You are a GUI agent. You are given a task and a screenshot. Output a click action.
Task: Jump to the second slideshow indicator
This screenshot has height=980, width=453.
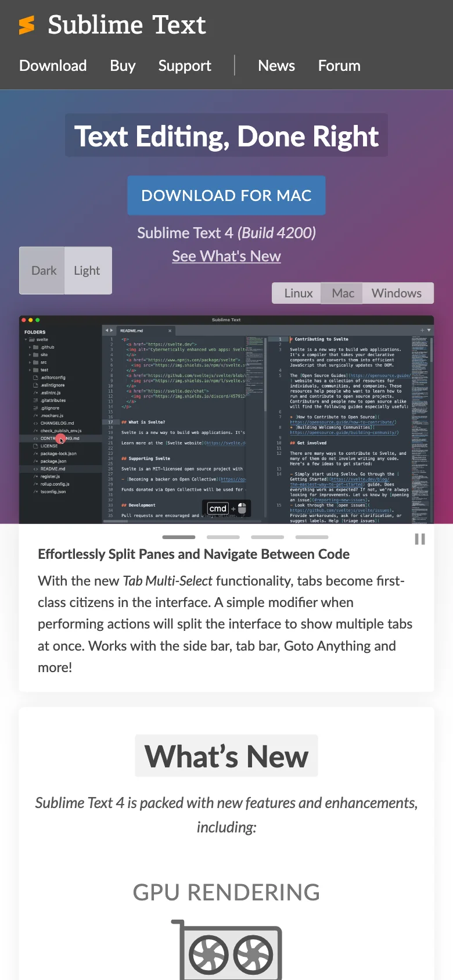tap(223, 537)
